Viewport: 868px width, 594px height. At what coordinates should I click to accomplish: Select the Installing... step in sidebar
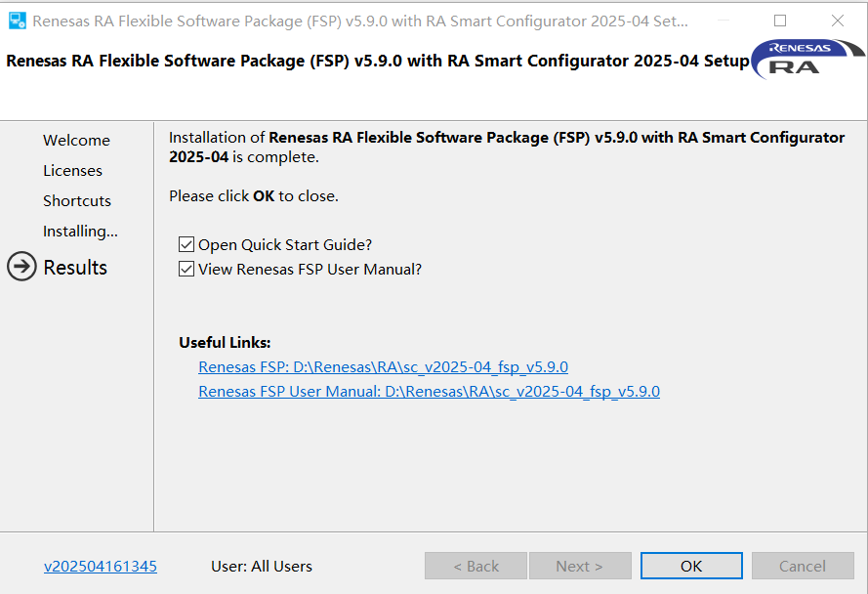[x=80, y=232]
